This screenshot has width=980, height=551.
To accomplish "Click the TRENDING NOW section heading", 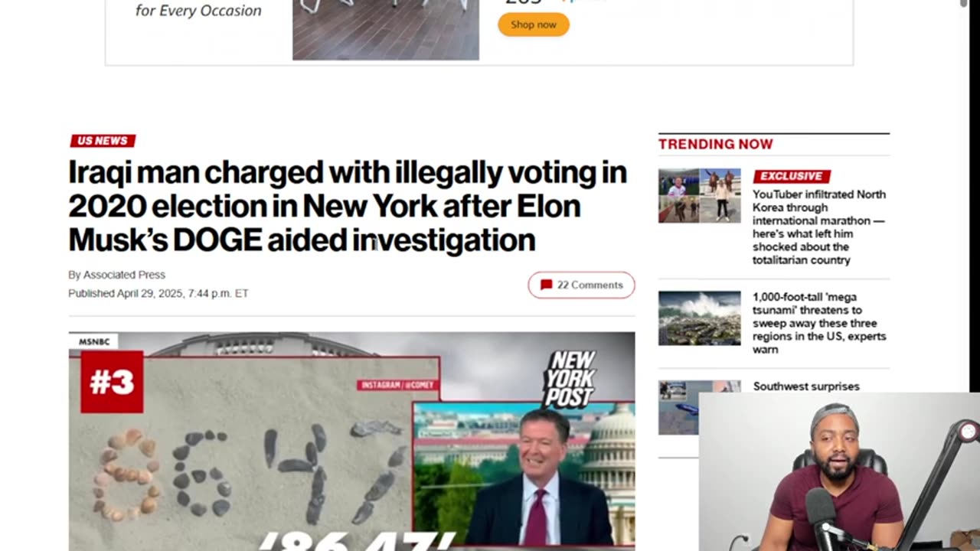I will (716, 144).
